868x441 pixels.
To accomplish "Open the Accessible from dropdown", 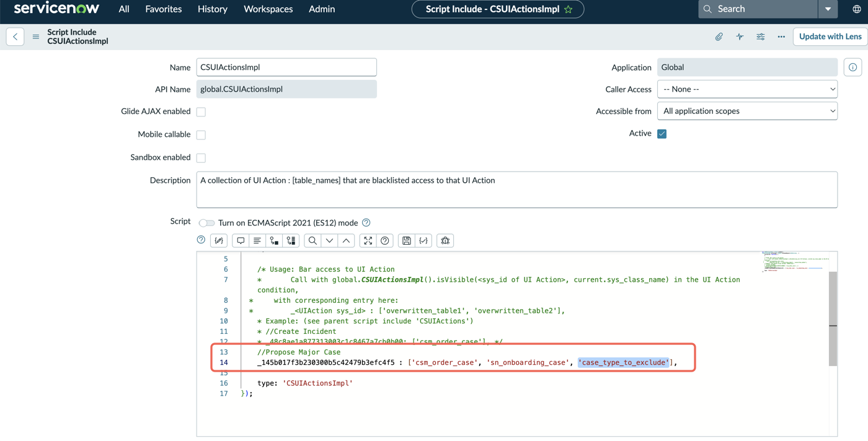I will (747, 111).
